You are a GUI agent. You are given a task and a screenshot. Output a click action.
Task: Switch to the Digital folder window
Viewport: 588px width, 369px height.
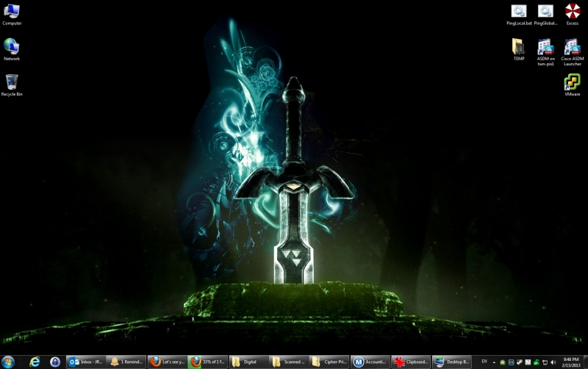(248, 362)
